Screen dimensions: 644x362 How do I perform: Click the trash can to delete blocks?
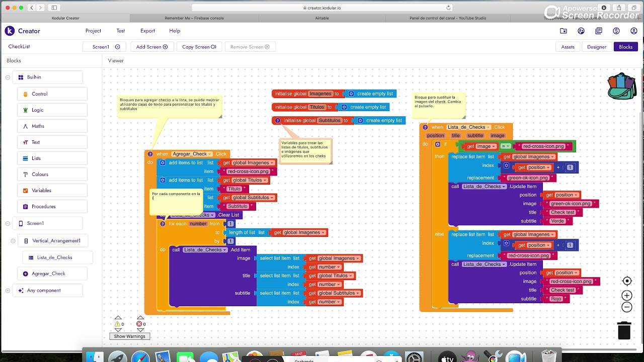[624, 330]
